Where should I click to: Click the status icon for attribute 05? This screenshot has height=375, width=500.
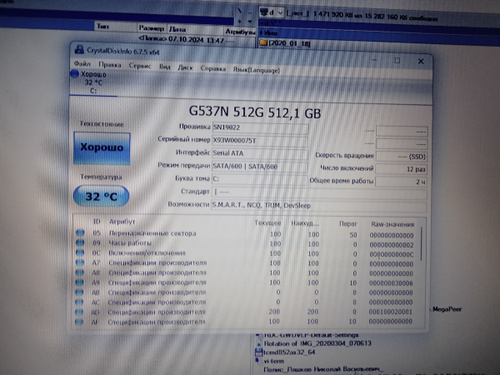point(80,233)
